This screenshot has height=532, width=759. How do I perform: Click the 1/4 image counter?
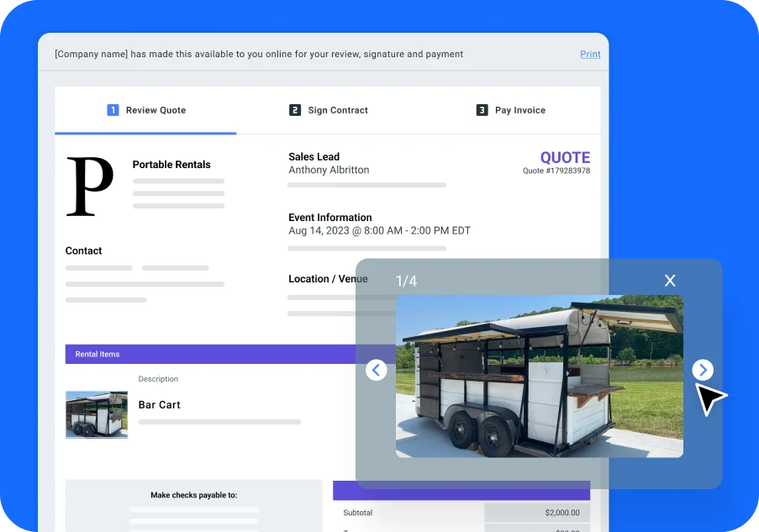(406, 281)
